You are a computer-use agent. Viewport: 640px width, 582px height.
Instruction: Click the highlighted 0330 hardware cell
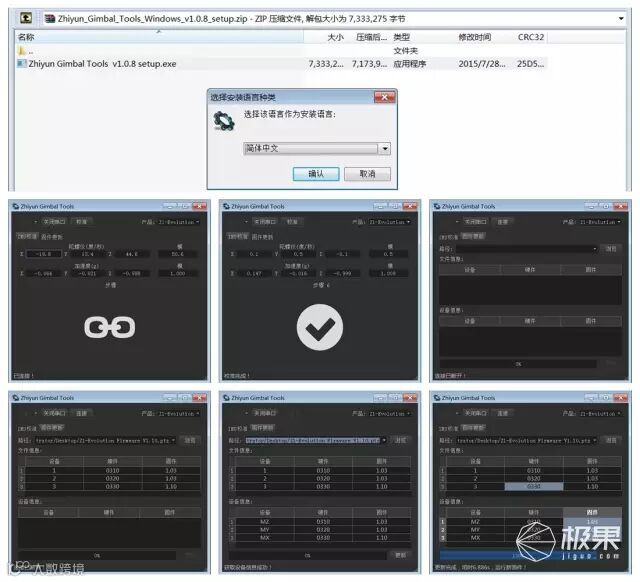pyautogui.click(x=533, y=486)
